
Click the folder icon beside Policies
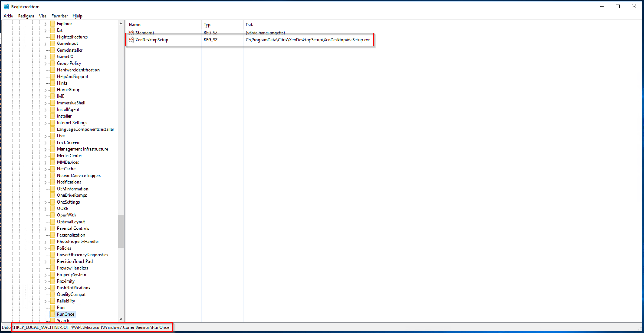coord(53,248)
